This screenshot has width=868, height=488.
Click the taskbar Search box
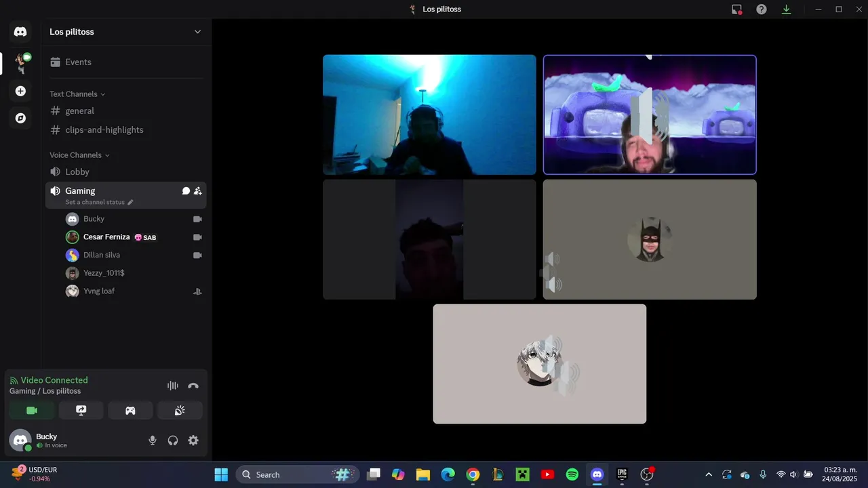(297, 474)
